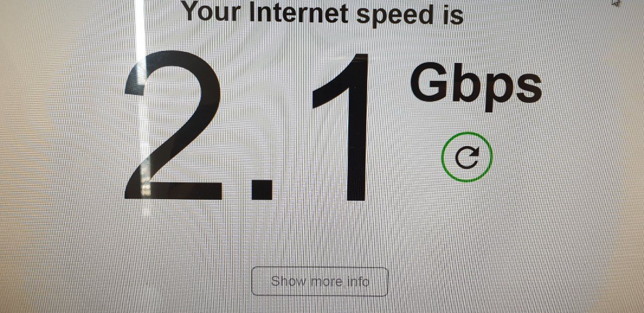This screenshot has height=313, width=644.
Task: Click the circular reload arrow icon
Action: point(467,158)
